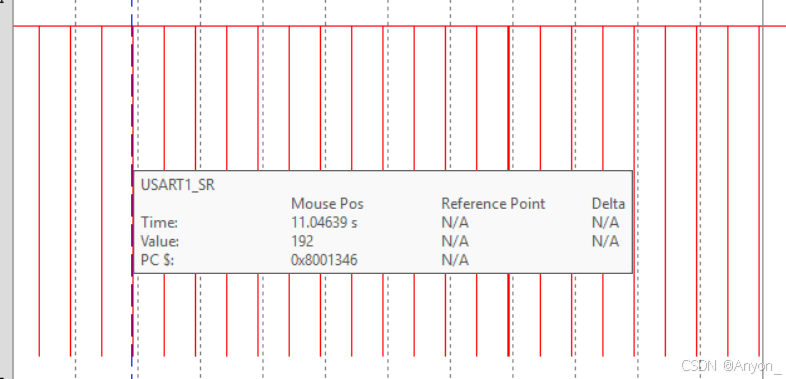This screenshot has height=379, width=786.
Task: Click the 192 value reading
Action: [x=302, y=242]
